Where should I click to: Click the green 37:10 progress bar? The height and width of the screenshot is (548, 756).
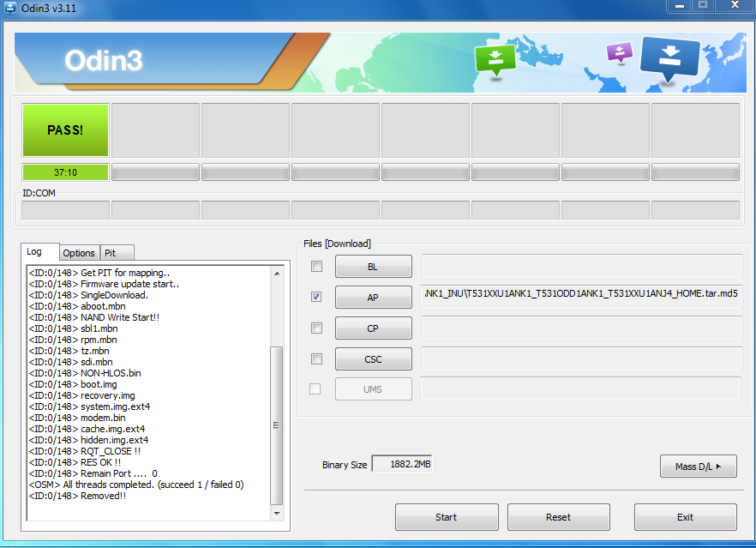click(65, 172)
